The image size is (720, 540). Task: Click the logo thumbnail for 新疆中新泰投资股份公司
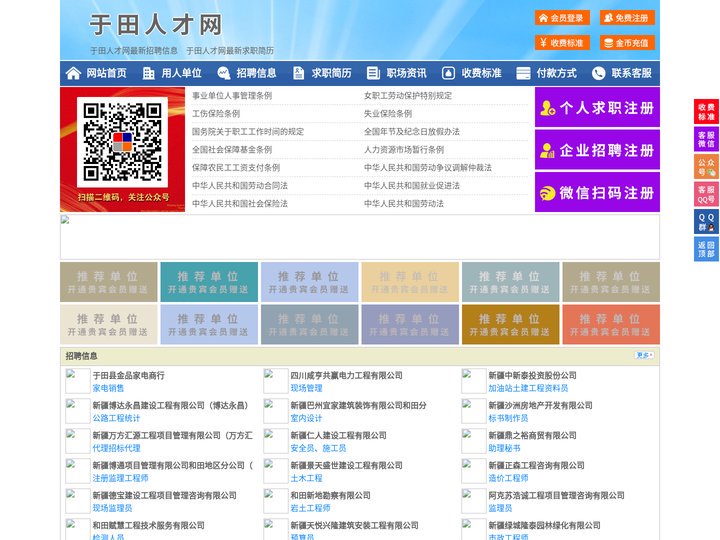tap(473, 381)
